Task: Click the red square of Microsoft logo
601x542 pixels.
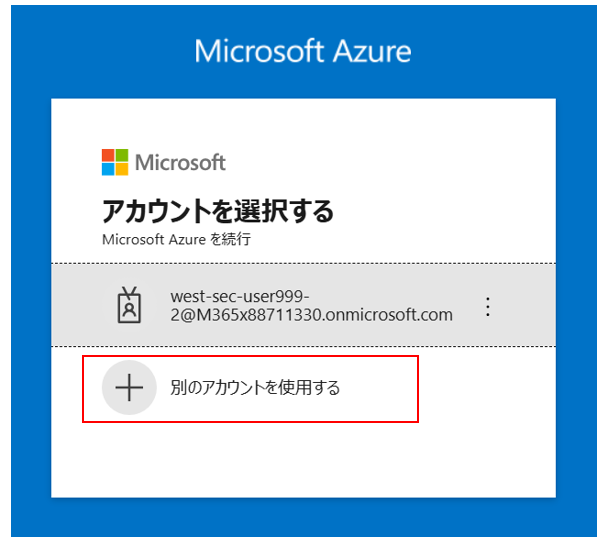Action: [x=108, y=155]
